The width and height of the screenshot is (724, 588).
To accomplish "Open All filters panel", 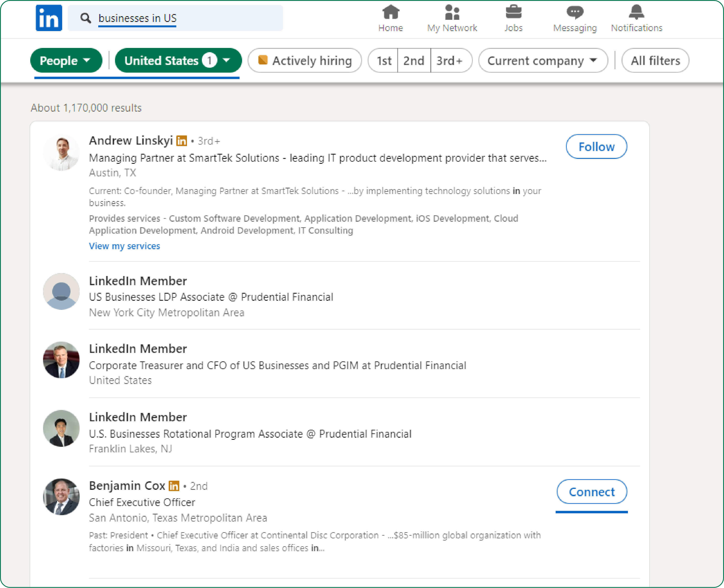I will (655, 60).
